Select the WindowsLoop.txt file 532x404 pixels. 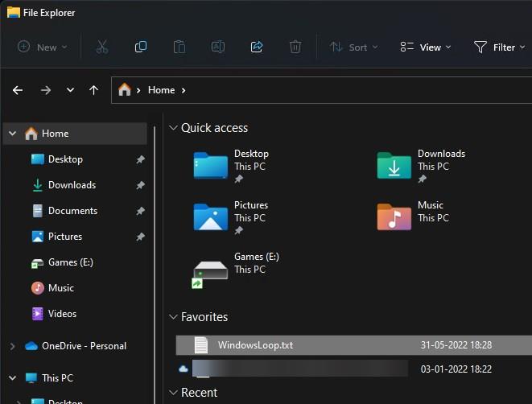click(255, 345)
